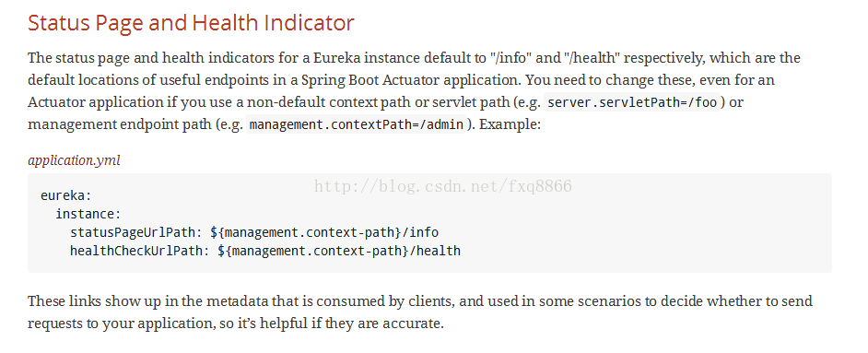
Task: Click the ${management.context-path}/health value
Action: [339, 251]
